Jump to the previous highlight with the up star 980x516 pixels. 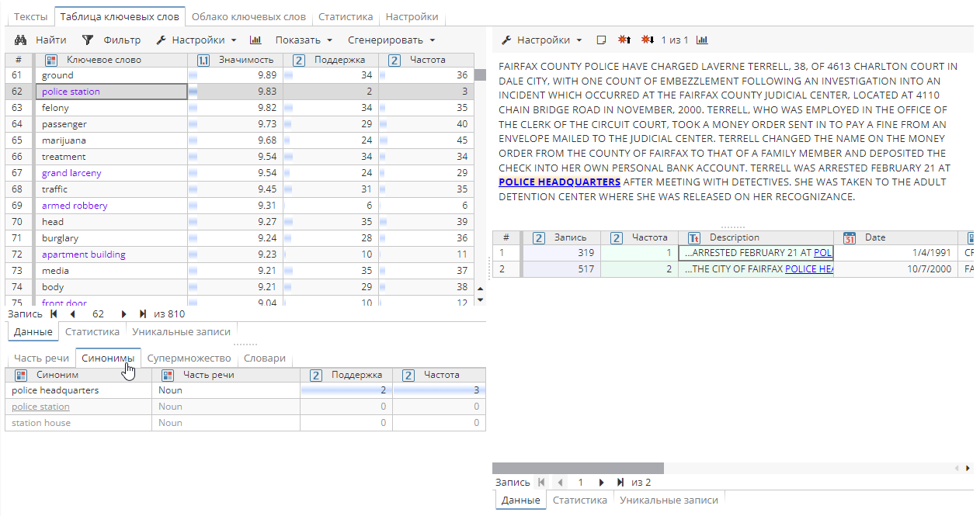pyautogui.click(x=624, y=40)
